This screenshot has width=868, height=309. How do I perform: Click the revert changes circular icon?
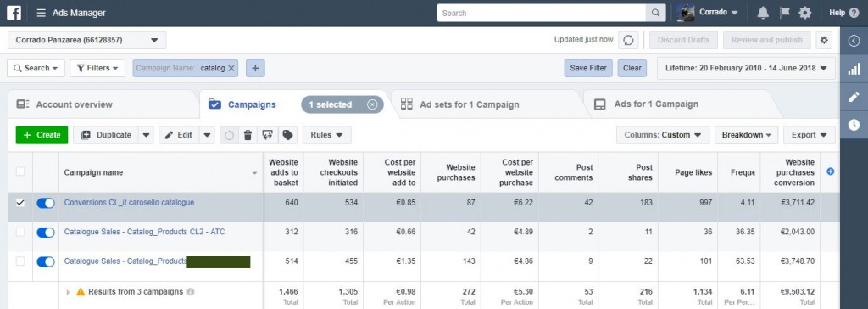click(229, 135)
